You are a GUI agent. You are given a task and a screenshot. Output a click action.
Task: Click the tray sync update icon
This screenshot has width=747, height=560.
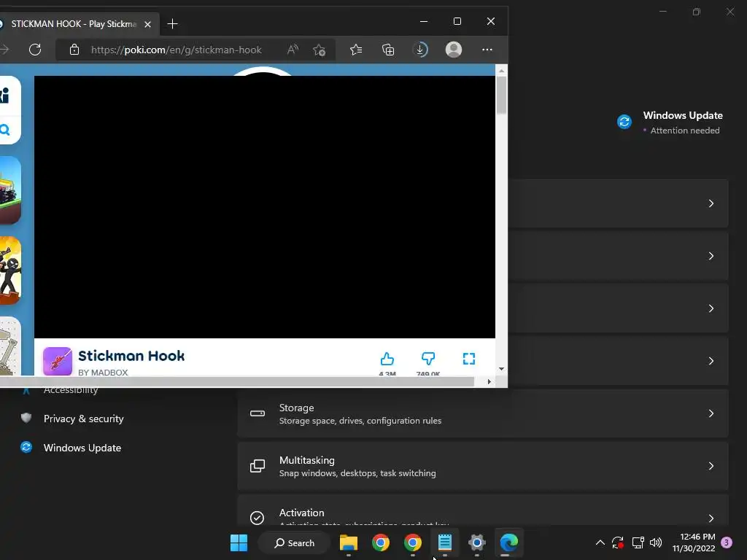618,542
